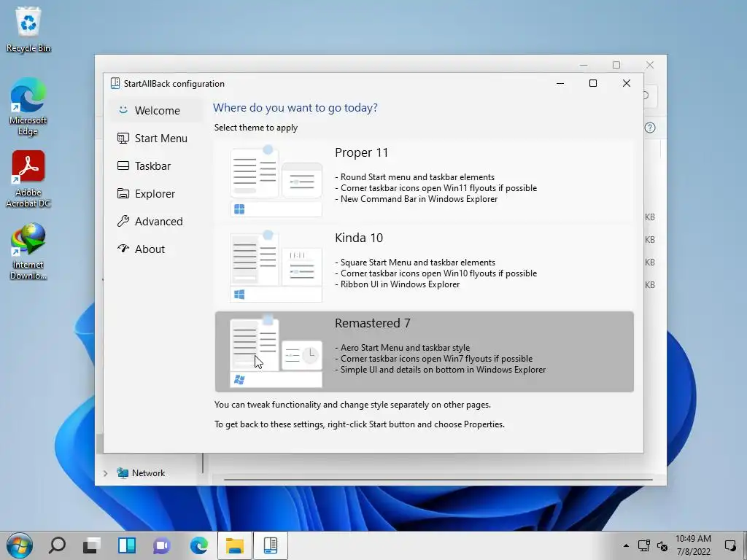Click the Start Menu monitor icon

coord(123,138)
